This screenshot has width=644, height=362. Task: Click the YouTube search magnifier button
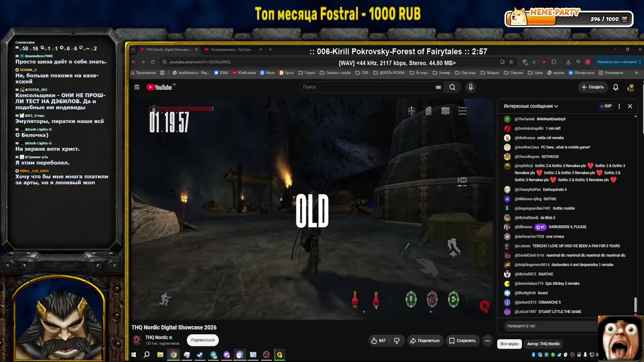(452, 87)
